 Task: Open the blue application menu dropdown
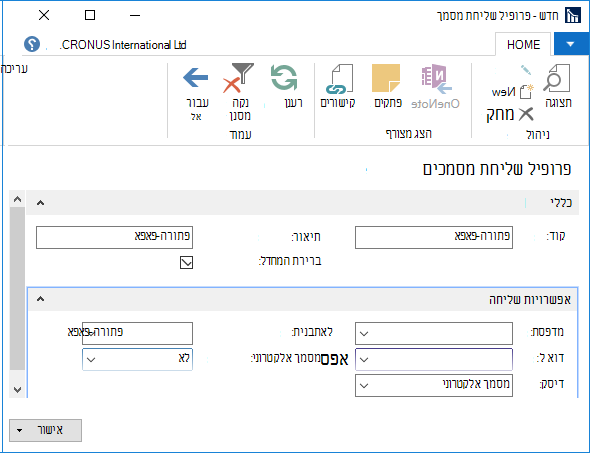tap(571, 44)
